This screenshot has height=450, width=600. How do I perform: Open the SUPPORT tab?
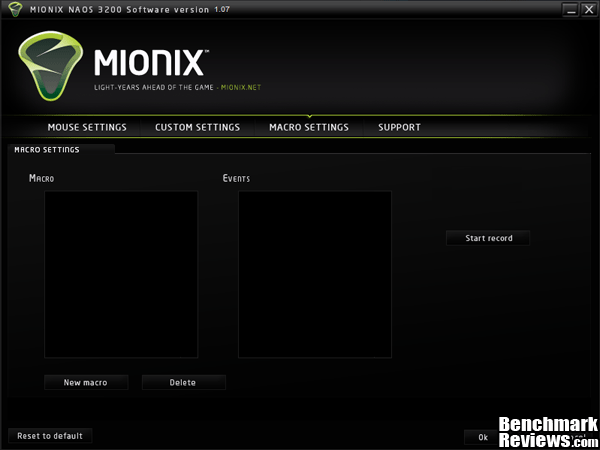(x=399, y=127)
